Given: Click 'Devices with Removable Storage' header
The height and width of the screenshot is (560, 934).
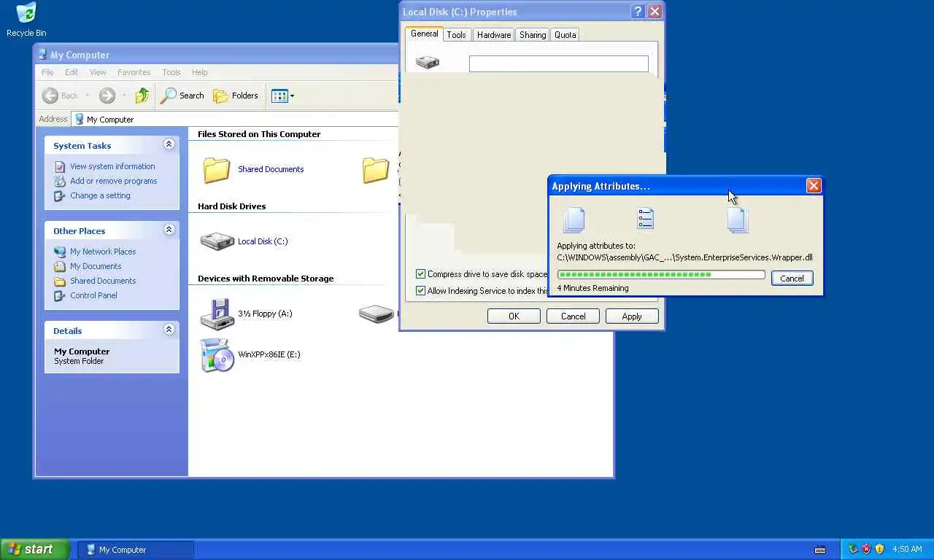Looking at the screenshot, I should coord(266,279).
